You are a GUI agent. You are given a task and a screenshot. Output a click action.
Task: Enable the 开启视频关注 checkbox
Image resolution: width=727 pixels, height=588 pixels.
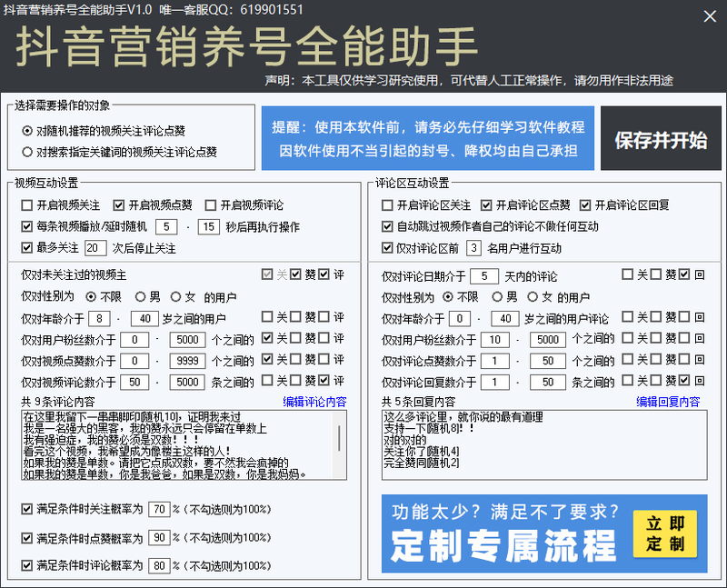point(27,205)
